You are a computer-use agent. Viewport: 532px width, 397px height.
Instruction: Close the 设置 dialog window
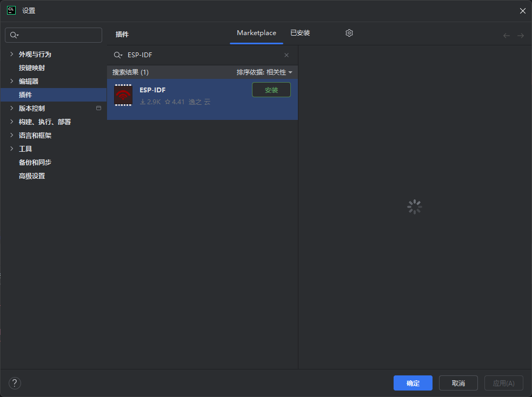(522, 11)
